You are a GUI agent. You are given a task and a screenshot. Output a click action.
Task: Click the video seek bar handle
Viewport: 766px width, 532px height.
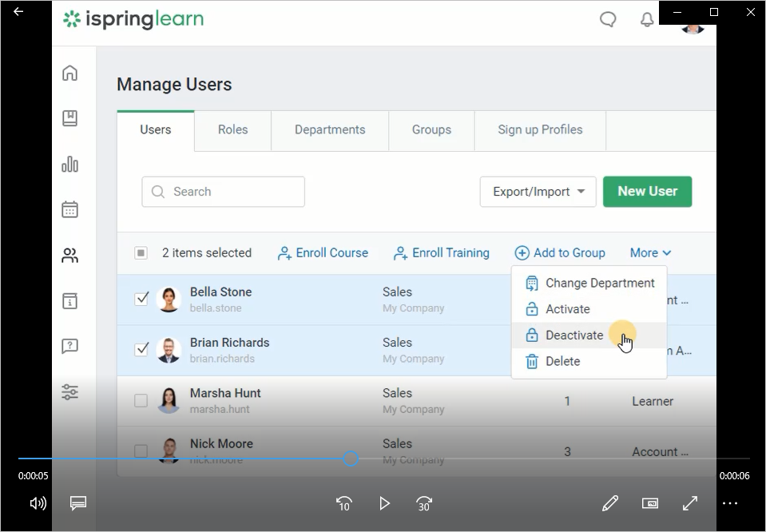tap(351, 459)
